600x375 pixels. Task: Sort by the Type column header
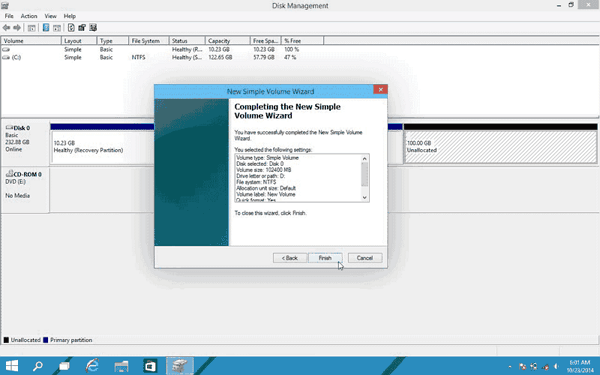pyautogui.click(x=112, y=41)
